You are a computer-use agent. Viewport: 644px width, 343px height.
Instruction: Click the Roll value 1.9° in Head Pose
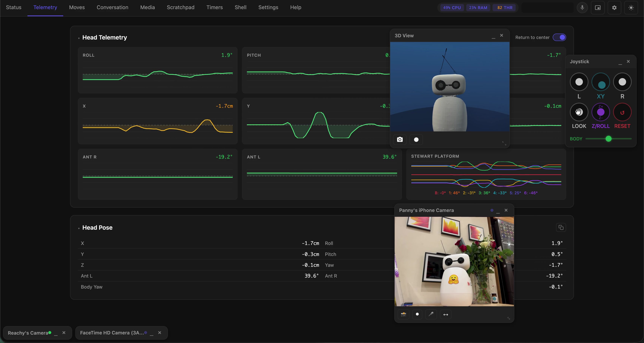[x=557, y=243]
